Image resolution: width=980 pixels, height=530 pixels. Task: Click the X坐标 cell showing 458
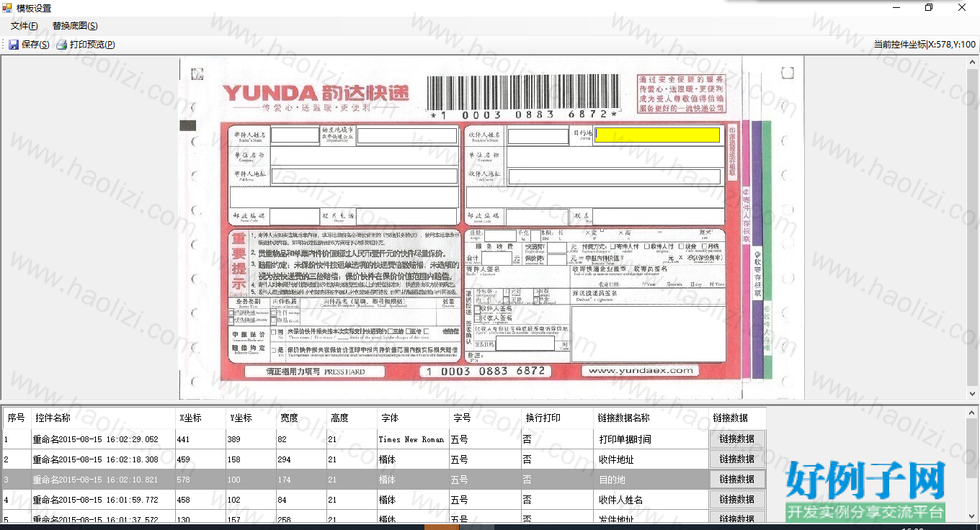coord(200,500)
